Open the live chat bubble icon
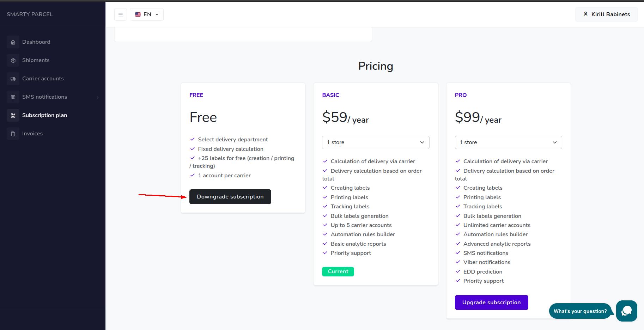This screenshot has width=644, height=330. pyautogui.click(x=626, y=311)
